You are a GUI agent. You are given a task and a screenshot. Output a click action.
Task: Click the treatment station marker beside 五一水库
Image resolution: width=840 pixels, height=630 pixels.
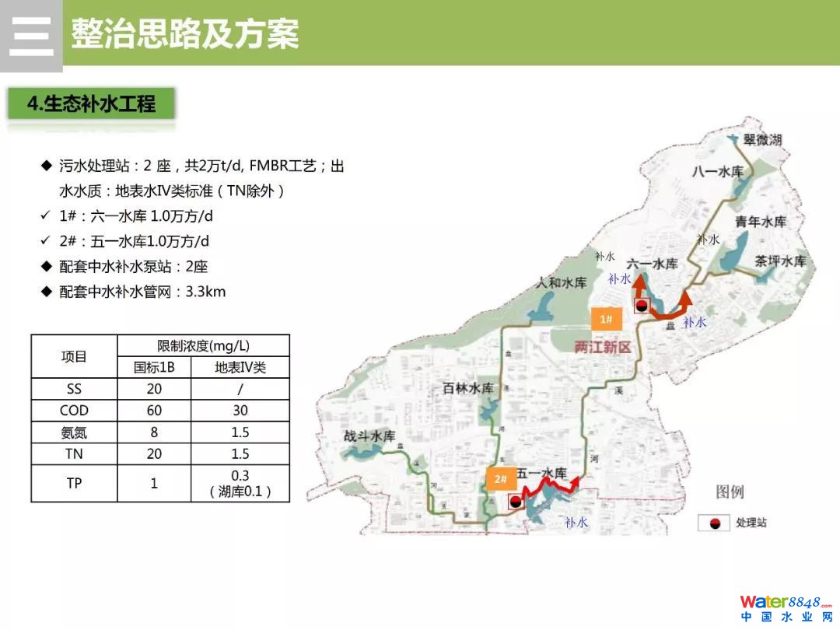click(x=515, y=502)
